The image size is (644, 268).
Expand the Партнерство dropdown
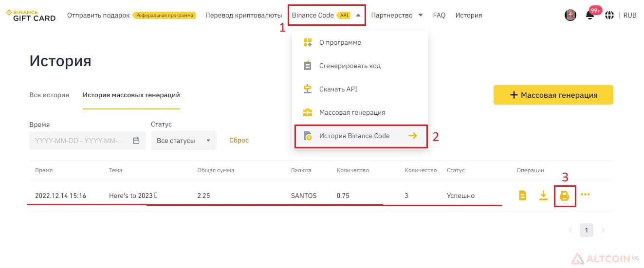click(x=397, y=15)
